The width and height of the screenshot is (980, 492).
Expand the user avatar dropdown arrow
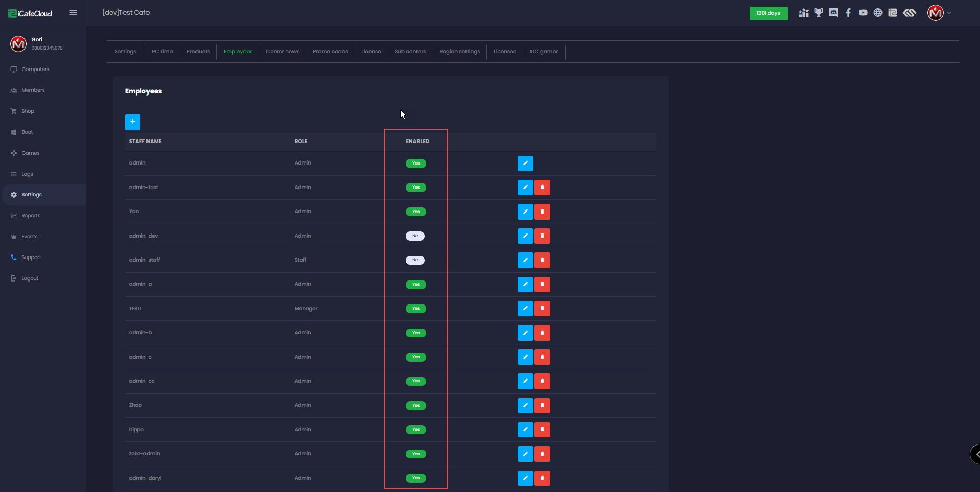click(949, 13)
